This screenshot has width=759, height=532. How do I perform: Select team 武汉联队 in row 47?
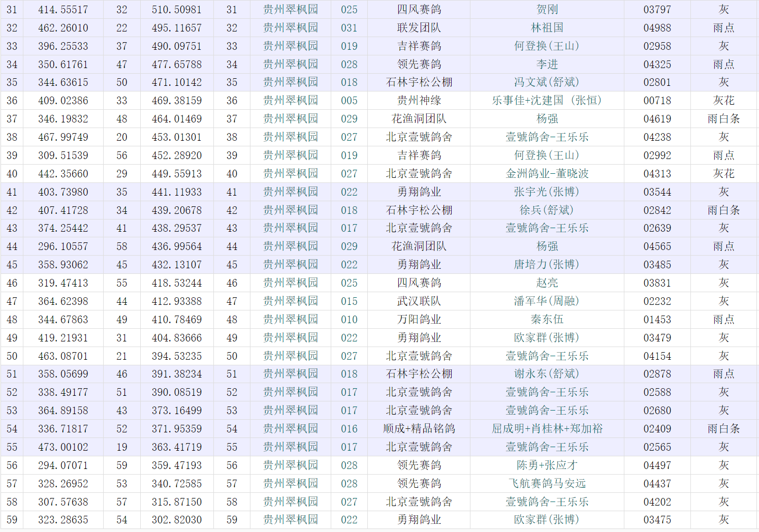tap(419, 301)
